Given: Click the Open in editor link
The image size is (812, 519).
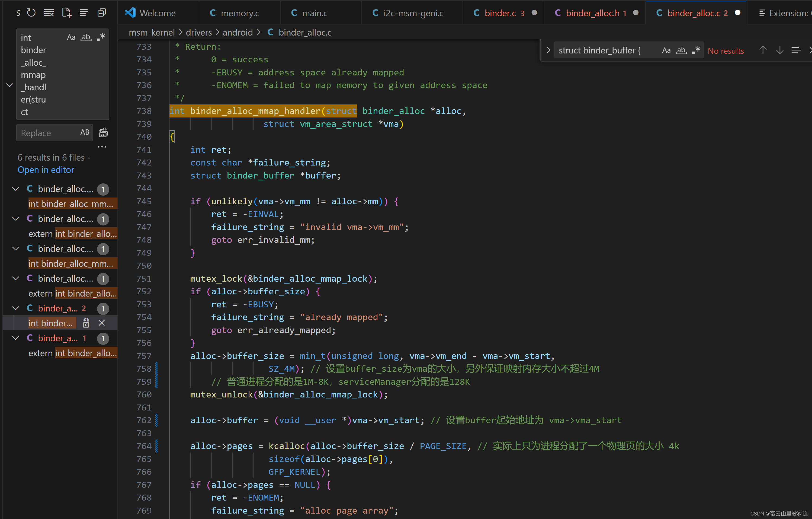Looking at the screenshot, I should coord(46,170).
